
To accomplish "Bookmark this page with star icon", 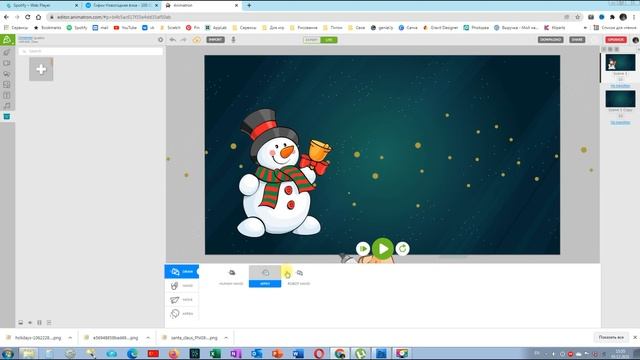I will pos(578,17).
